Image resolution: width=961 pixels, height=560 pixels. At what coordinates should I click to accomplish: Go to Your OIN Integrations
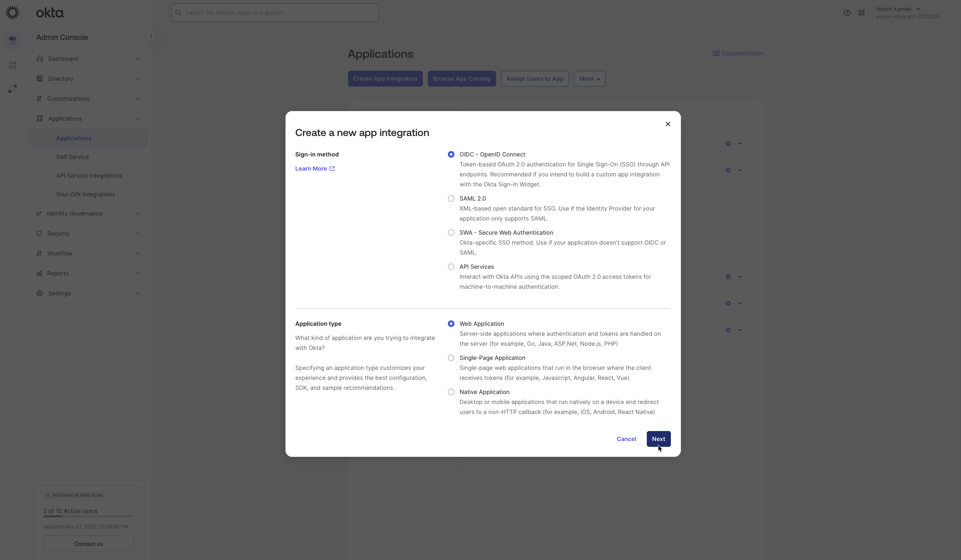[x=85, y=194]
